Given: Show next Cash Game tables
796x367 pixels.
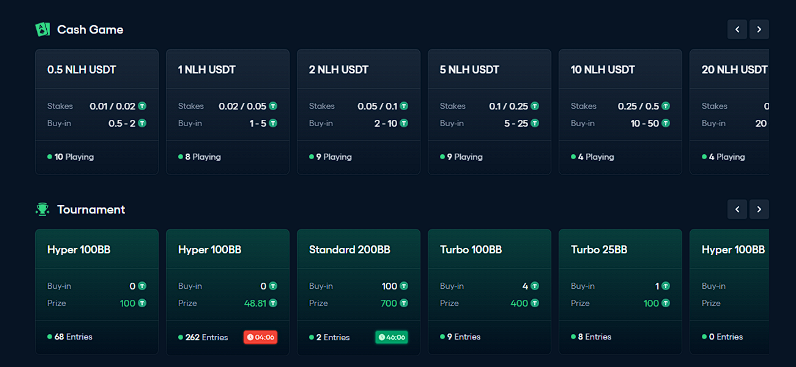Looking at the screenshot, I should 759,29.
